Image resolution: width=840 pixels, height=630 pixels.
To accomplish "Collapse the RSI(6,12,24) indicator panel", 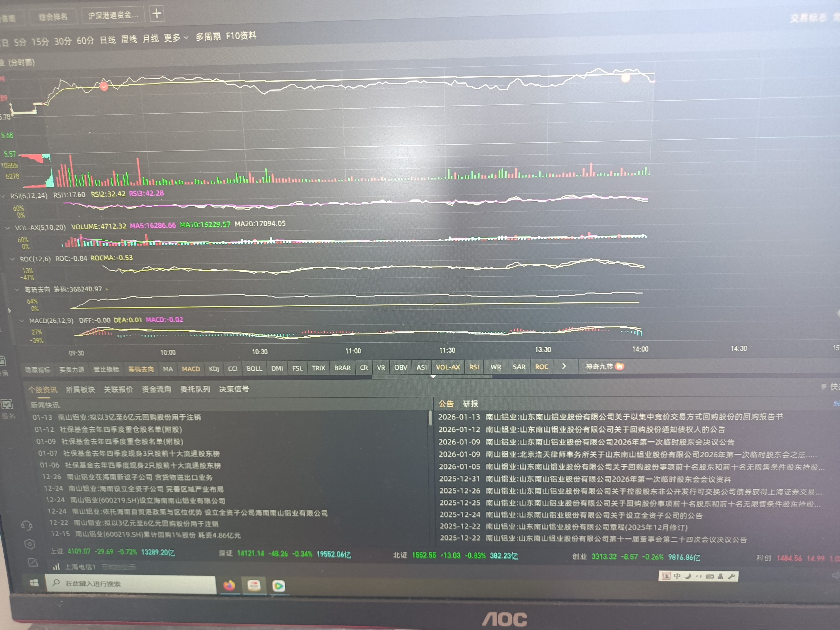I will (3, 196).
